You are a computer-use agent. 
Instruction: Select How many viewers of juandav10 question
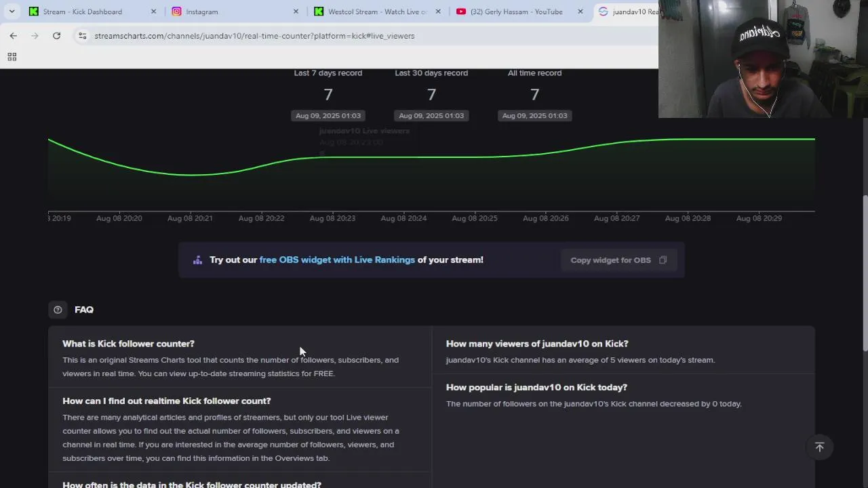537,344
